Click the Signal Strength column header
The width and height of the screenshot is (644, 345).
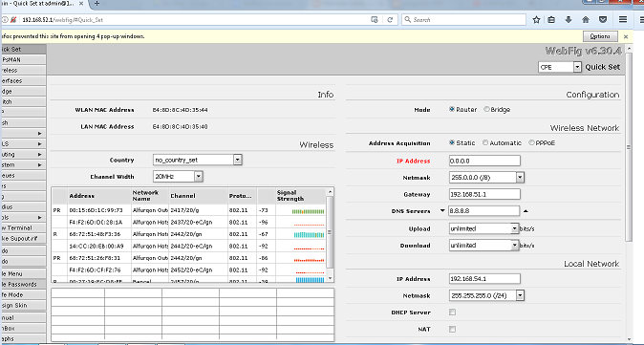point(301,196)
